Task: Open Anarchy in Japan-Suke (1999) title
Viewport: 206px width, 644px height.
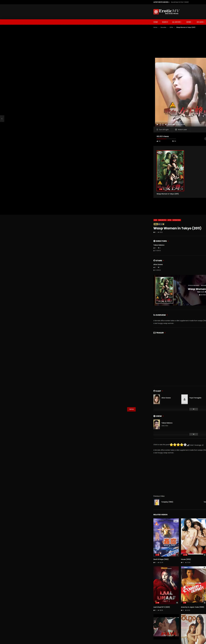Action: [x=192, y=607]
